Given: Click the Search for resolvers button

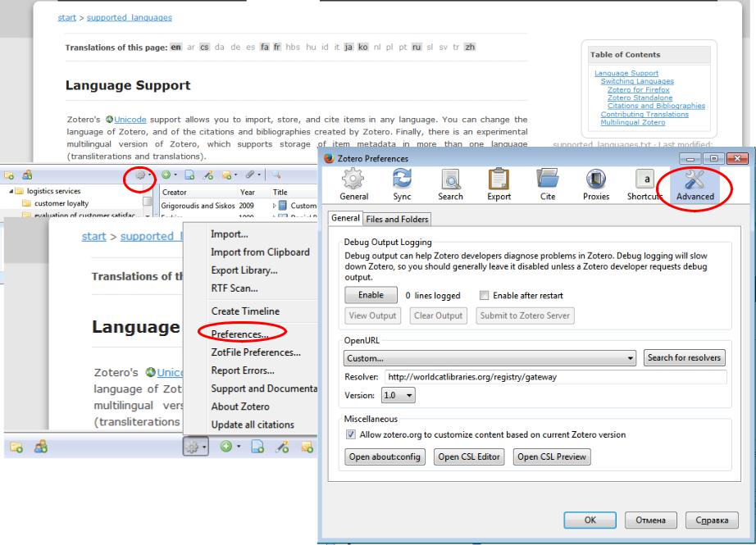Looking at the screenshot, I should pos(684,357).
